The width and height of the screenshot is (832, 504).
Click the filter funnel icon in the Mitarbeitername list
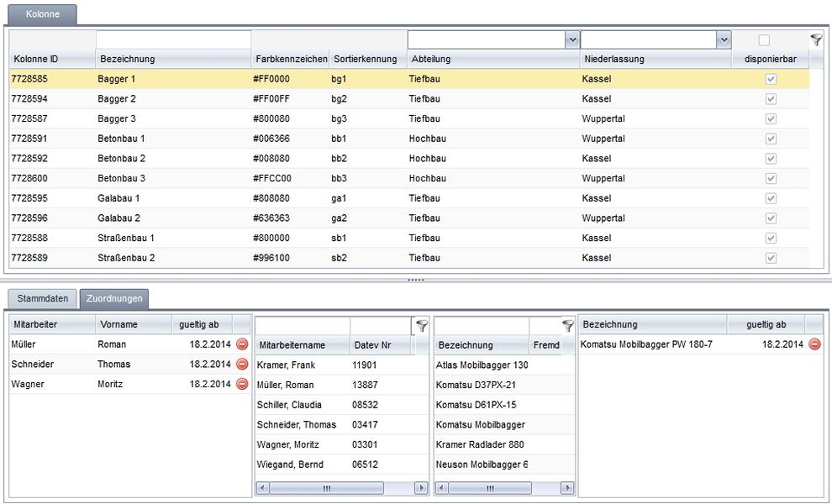click(421, 326)
